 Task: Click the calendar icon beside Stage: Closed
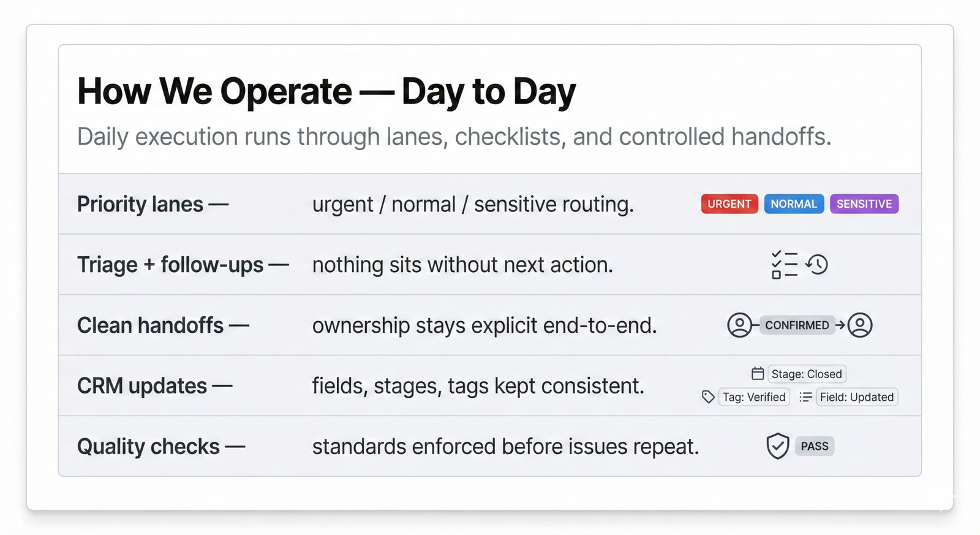pos(758,373)
